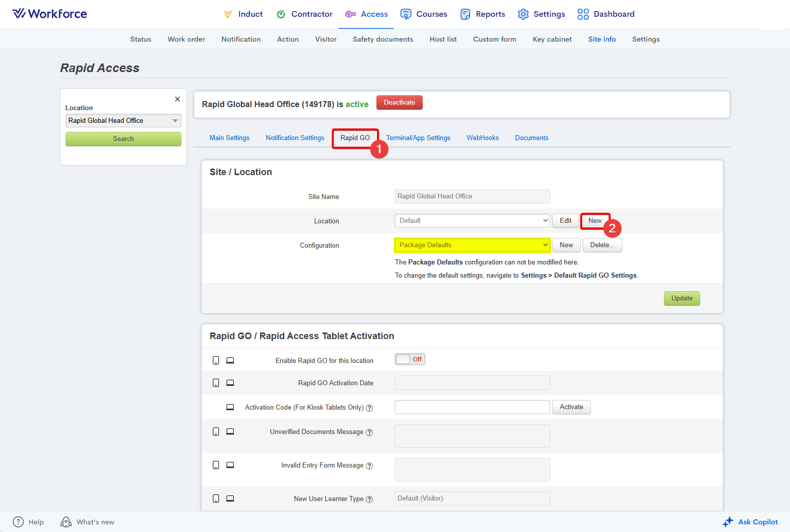Click New next to Location dropdown
790x532 pixels.
pyautogui.click(x=595, y=221)
